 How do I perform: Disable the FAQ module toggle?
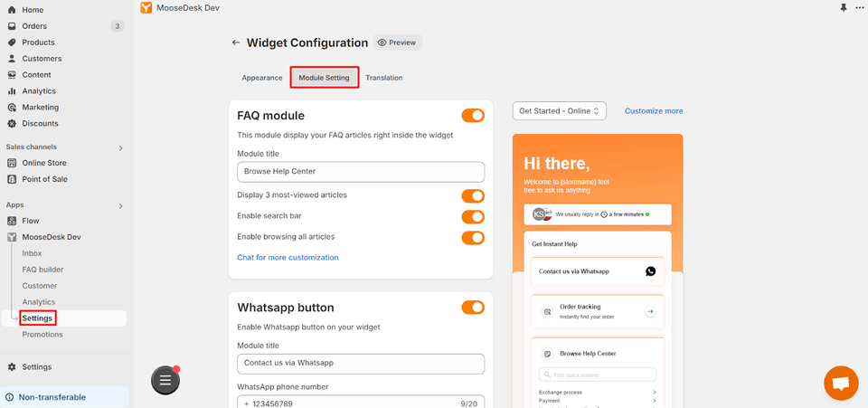point(473,116)
